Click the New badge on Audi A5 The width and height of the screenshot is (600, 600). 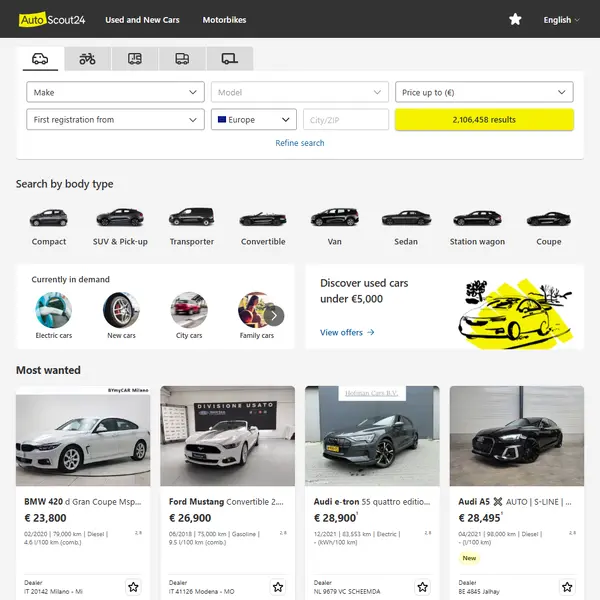[469, 558]
